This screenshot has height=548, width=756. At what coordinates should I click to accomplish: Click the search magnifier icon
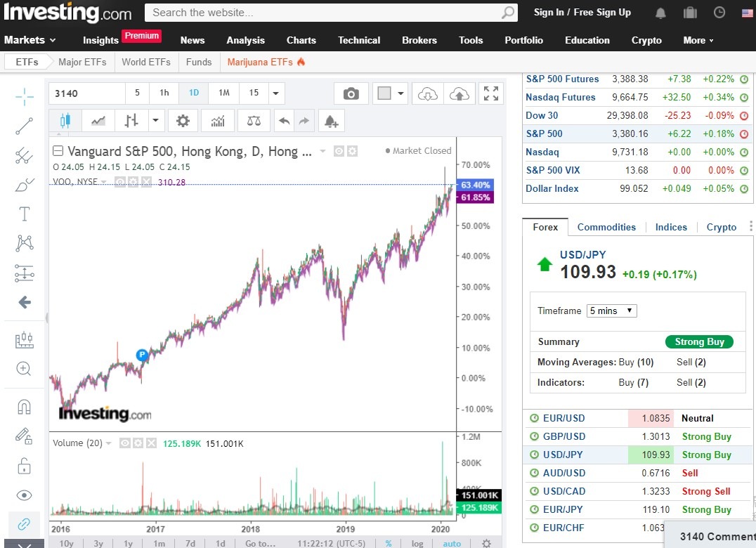coord(508,13)
